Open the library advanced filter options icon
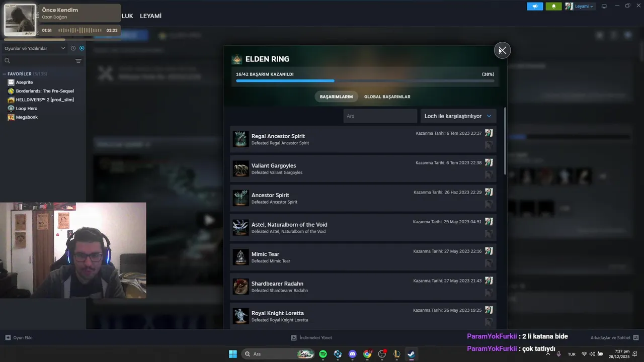This screenshot has width=644, height=362. click(78, 61)
